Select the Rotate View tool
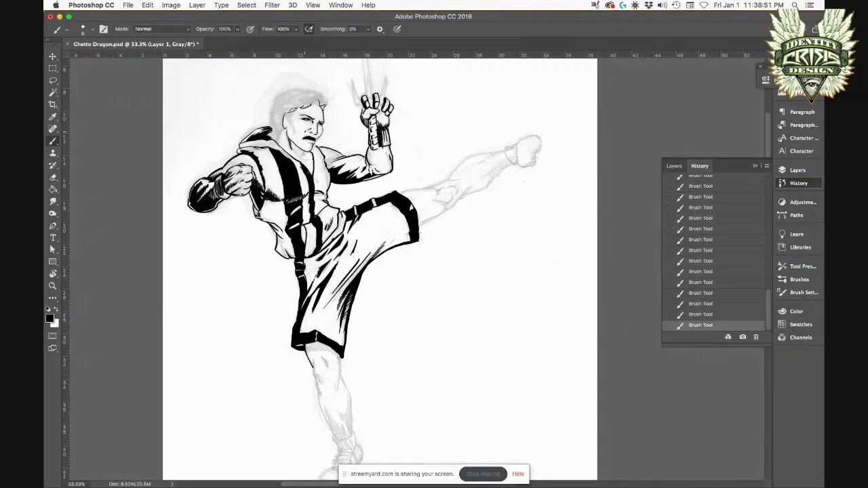Image resolution: width=868 pixels, height=488 pixels. [53, 274]
